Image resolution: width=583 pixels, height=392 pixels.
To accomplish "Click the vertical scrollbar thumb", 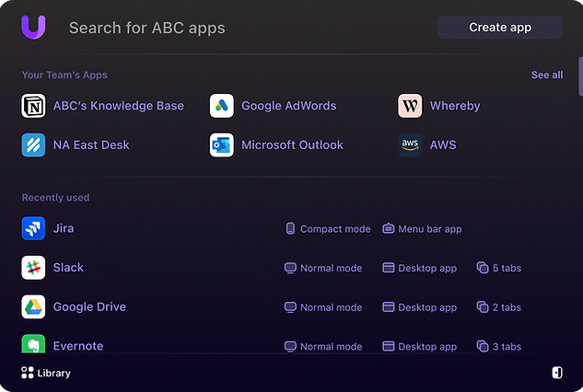I will coord(580,76).
